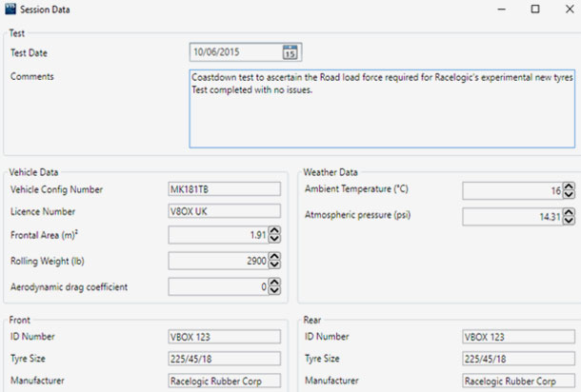The image size is (581, 392).
Task: Decrease the Rolling Weight value
Action: click(274, 264)
